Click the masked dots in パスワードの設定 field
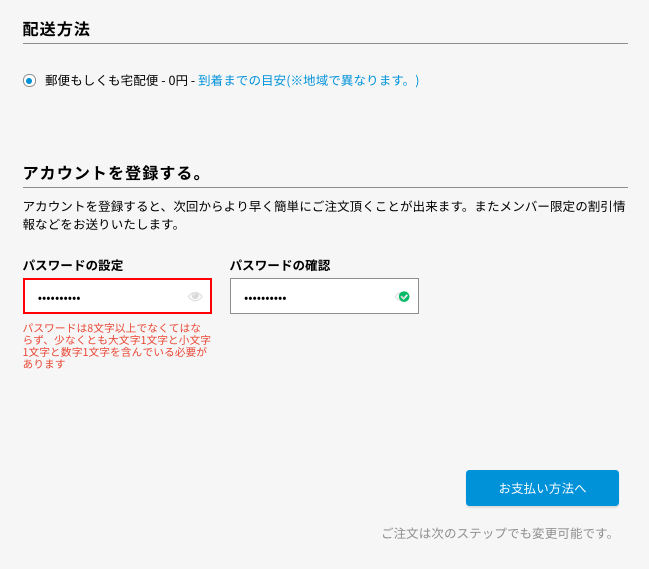The height and width of the screenshot is (569, 649). coord(59,298)
